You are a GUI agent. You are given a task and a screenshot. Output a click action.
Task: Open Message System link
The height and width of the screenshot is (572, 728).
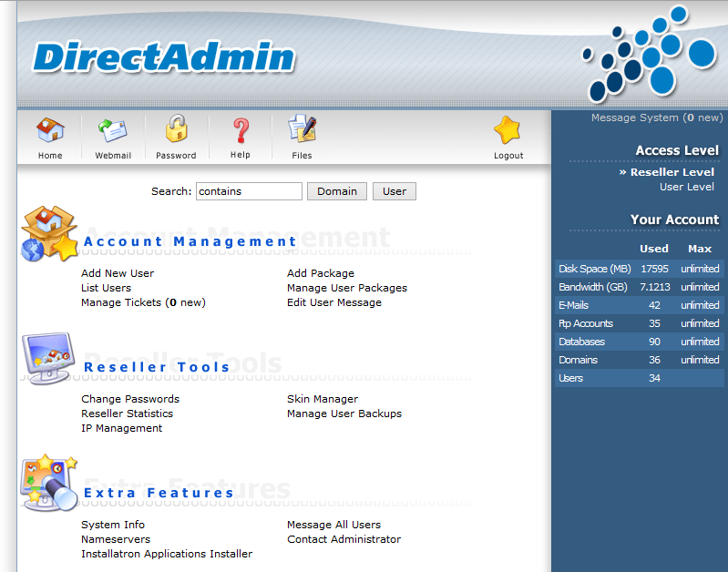[x=657, y=117]
